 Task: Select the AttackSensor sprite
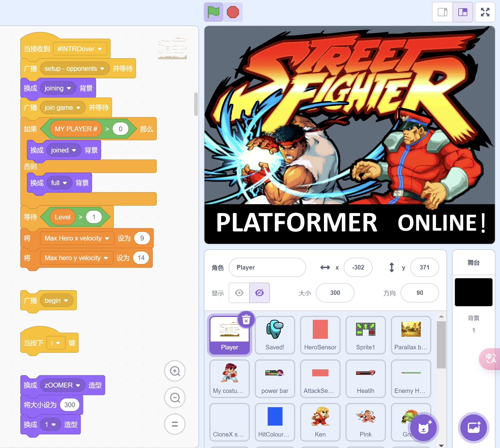point(320,379)
